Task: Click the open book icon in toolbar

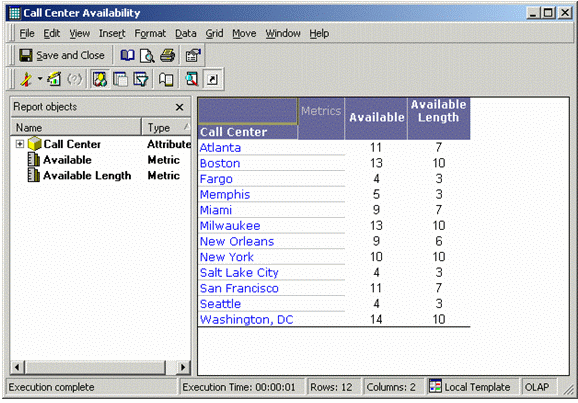Action: pos(128,56)
